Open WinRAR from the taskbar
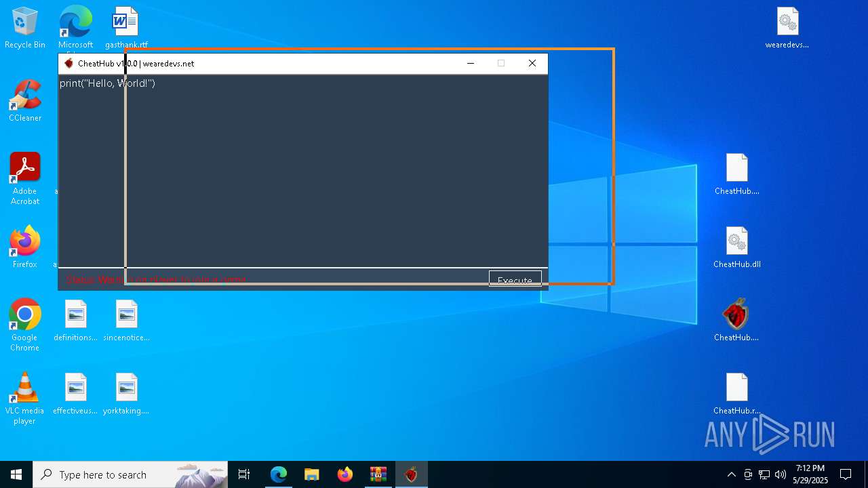The height and width of the screenshot is (488, 868). tap(378, 474)
